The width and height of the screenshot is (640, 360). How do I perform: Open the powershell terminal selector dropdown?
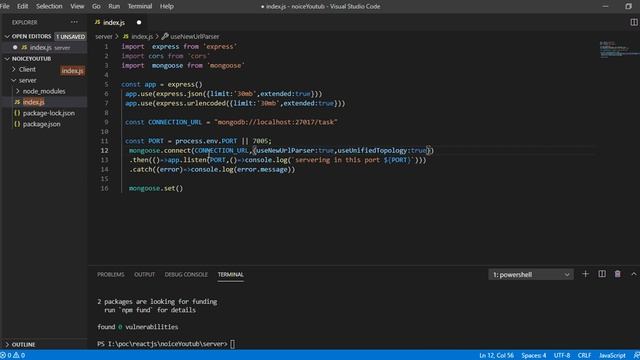(531, 275)
